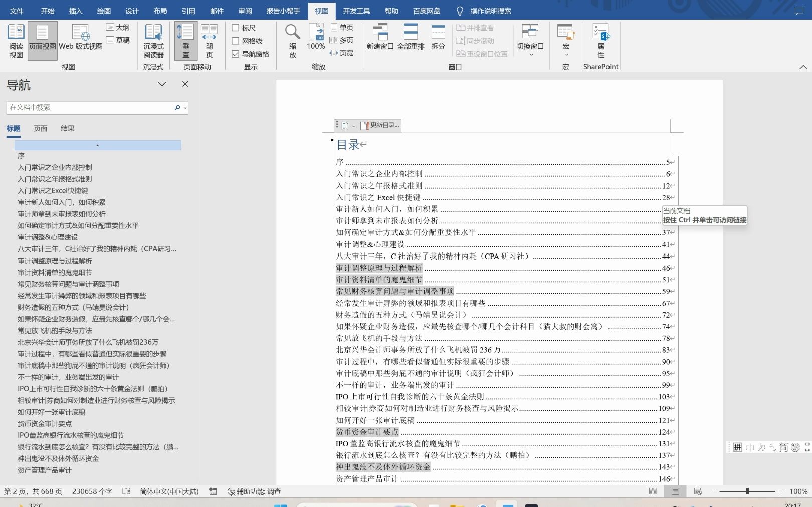Expand navigation pane options chevron
Screen dimensions: 812x507
162,84
